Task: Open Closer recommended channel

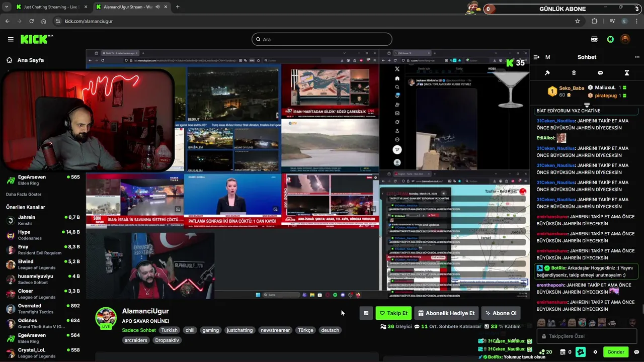Action: coord(43,294)
